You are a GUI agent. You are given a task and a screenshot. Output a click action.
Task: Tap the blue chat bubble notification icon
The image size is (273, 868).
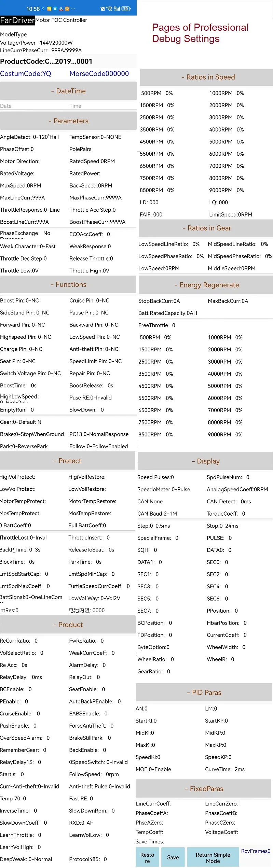tap(55, 9)
